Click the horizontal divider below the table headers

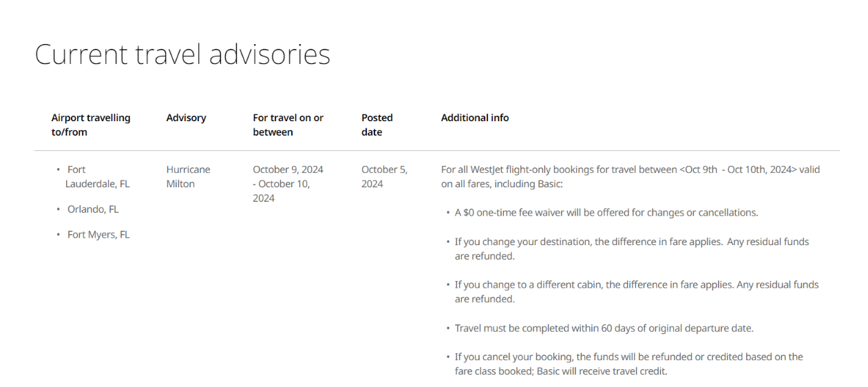coord(436,151)
